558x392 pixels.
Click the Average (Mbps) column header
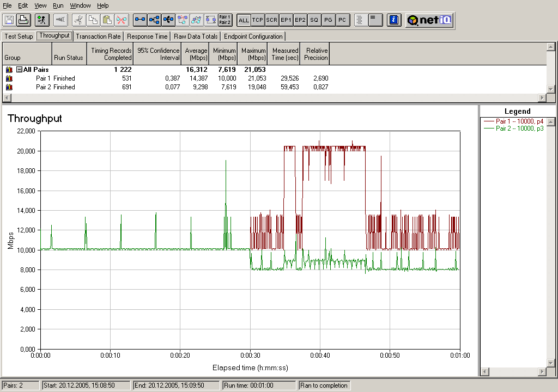coord(196,54)
